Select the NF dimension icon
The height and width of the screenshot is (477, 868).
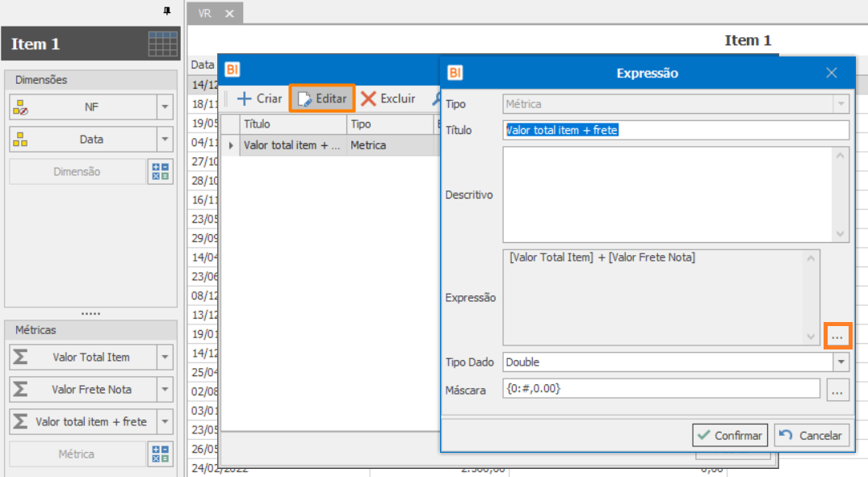point(20,107)
